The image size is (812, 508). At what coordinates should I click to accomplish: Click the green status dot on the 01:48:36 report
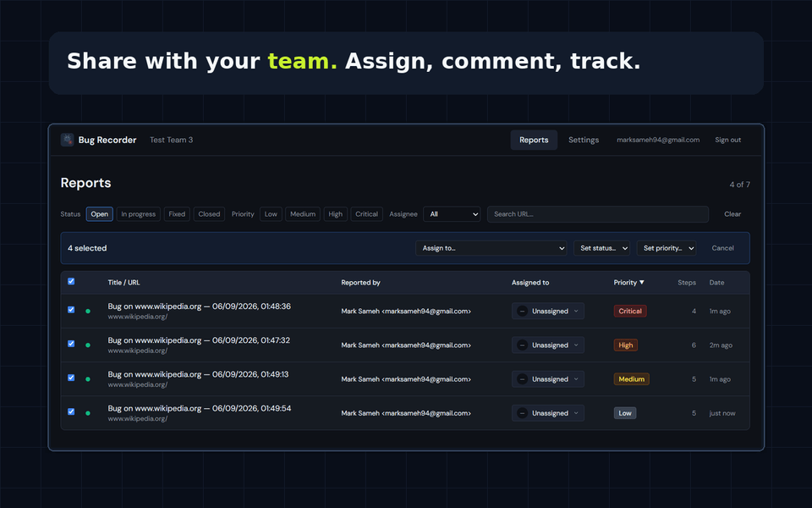[88, 311]
